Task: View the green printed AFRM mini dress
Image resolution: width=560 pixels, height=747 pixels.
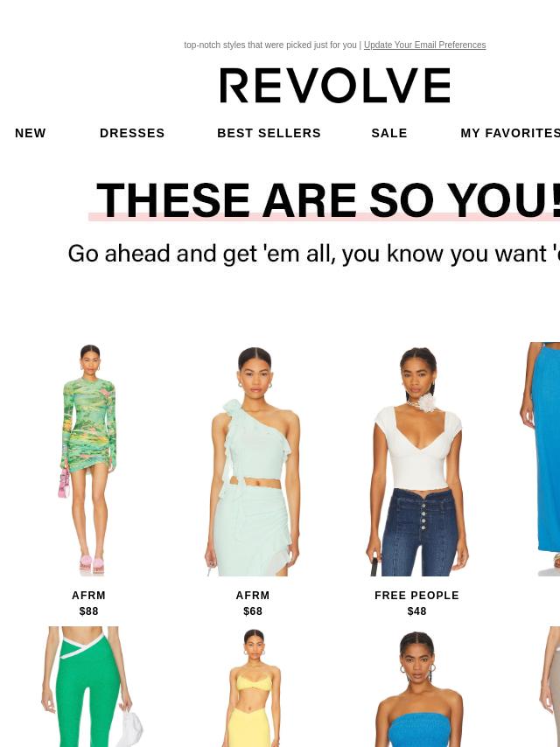Action: point(88,459)
